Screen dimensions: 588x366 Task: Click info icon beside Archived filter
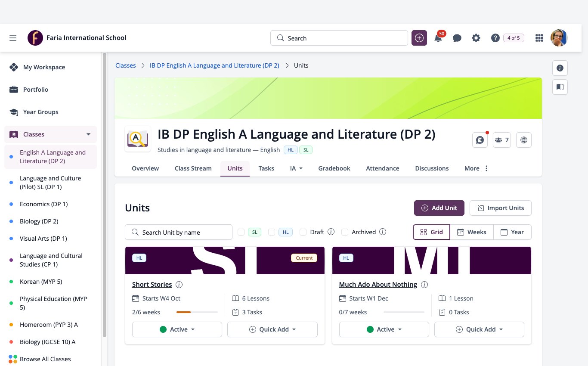[x=383, y=232]
